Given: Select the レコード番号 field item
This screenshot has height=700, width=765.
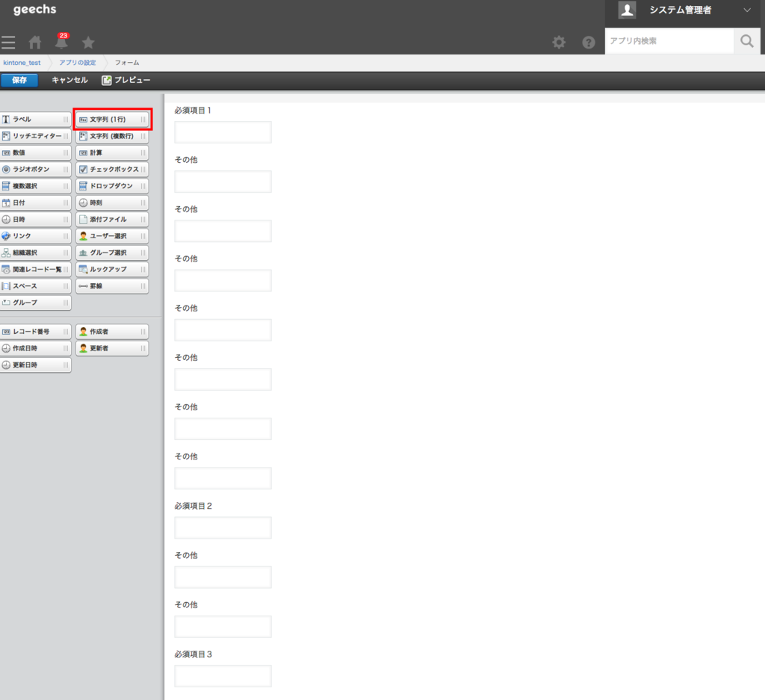Looking at the screenshot, I should 35,332.
